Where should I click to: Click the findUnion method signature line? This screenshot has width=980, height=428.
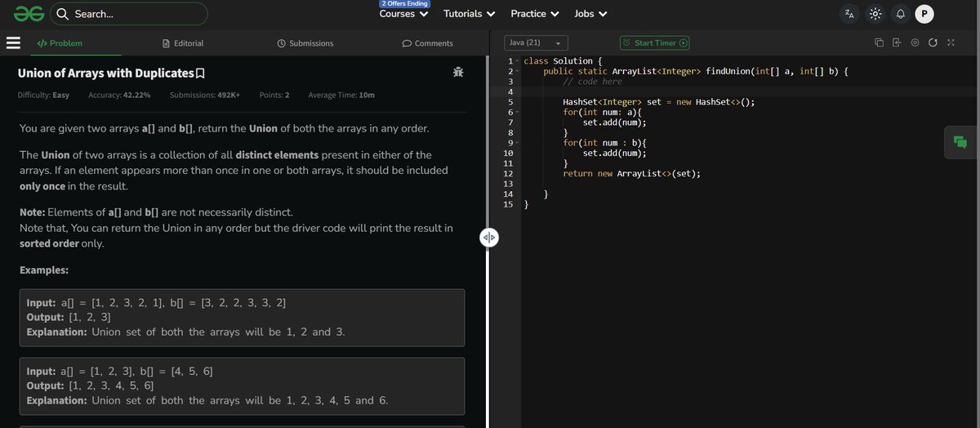click(696, 72)
